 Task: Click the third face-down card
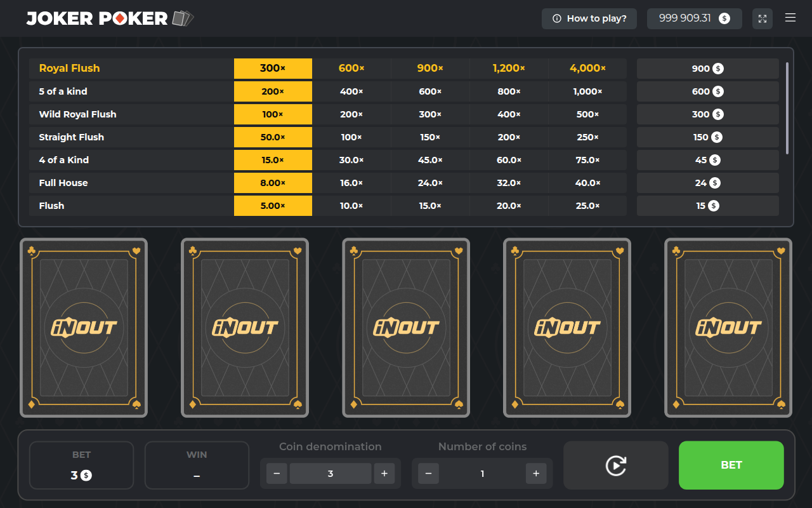click(406, 328)
